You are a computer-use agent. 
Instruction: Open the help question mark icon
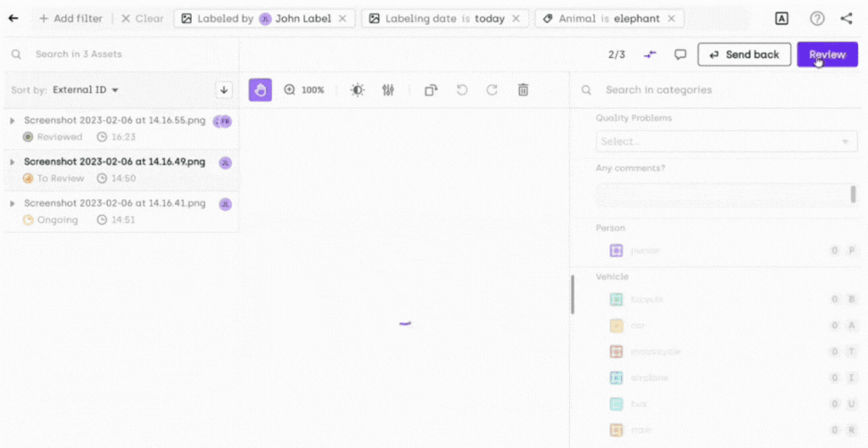coord(817,18)
